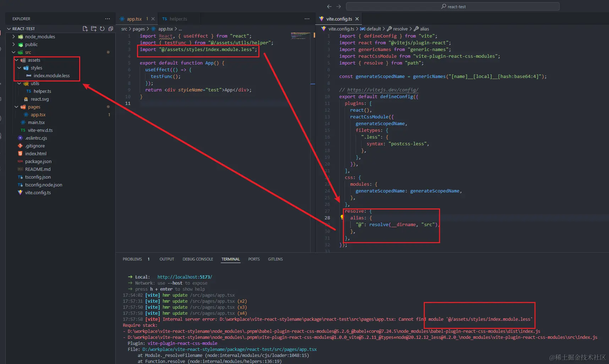This screenshot has height=364, width=609.
Task: Click the localhost:5173 link in terminal
Action: pos(185,277)
